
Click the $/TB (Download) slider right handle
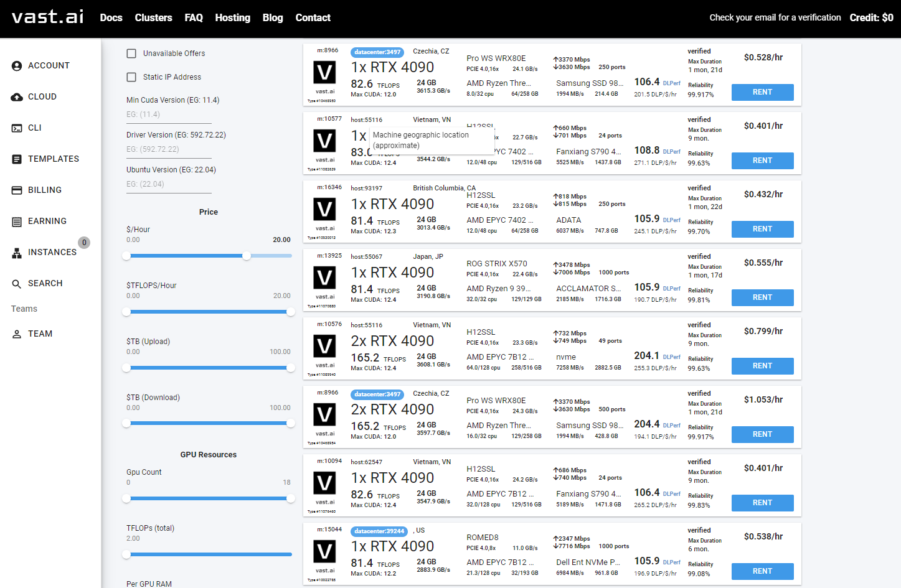pyautogui.click(x=290, y=424)
